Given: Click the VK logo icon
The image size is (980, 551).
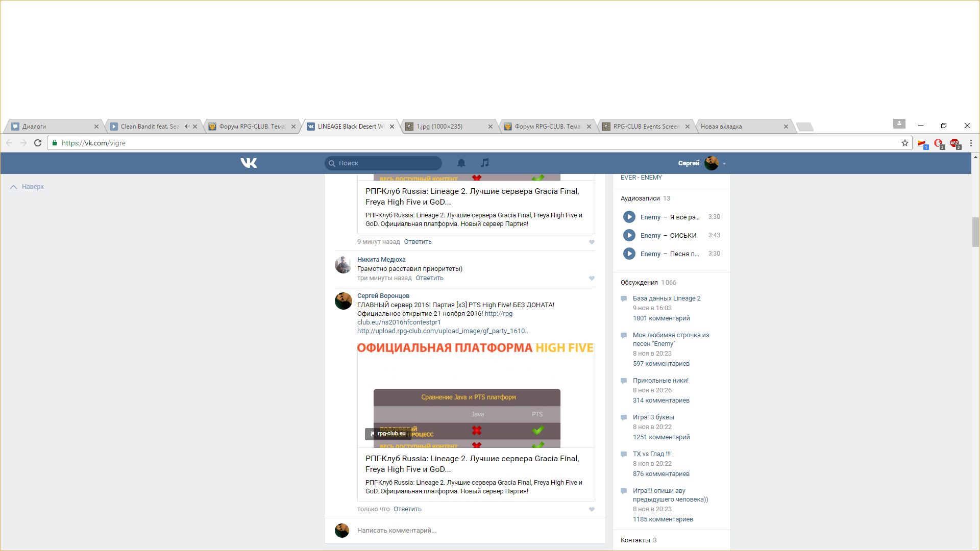Looking at the screenshot, I should click(249, 163).
